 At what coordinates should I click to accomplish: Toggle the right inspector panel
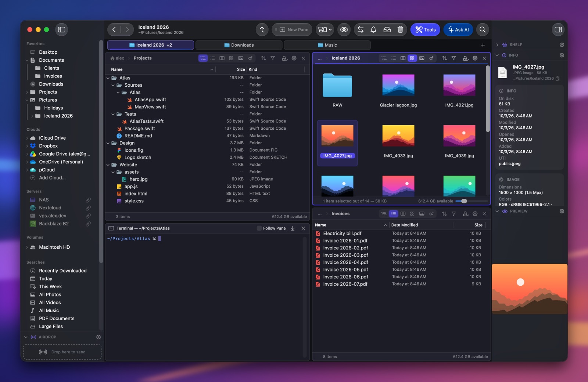pos(558,30)
